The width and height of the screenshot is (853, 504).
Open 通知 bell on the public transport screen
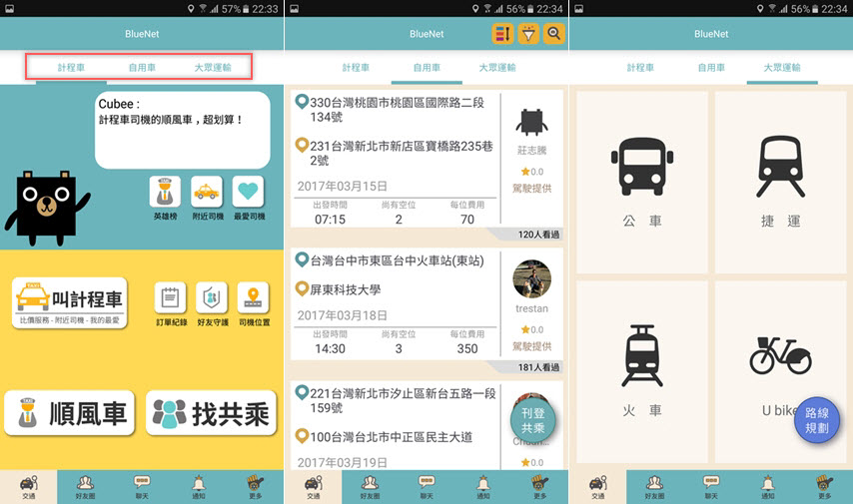[x=767, y=487]
